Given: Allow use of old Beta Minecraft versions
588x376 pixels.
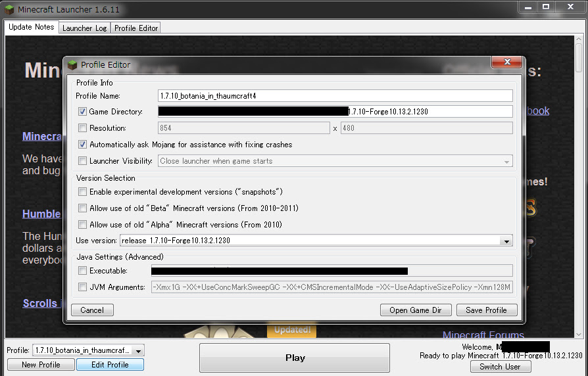Looking at the screenshot, I should click(82, 208).
